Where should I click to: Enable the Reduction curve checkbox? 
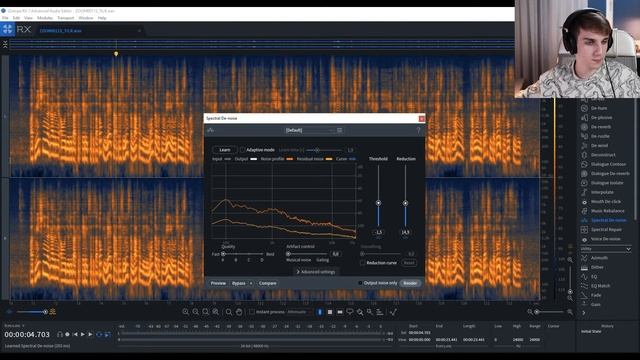(x=362, y=263)
